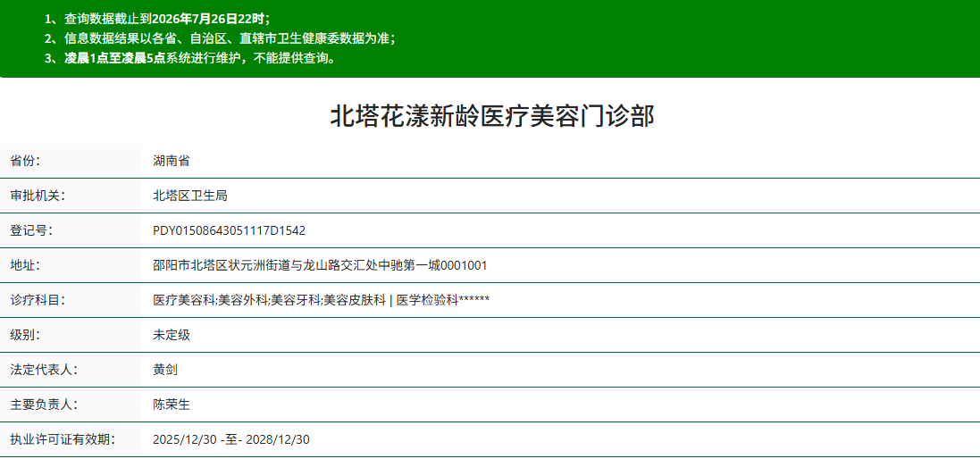This screenshot has width=980, height=459.
Task: Select the value 未定级
Action: pos(172,336)
